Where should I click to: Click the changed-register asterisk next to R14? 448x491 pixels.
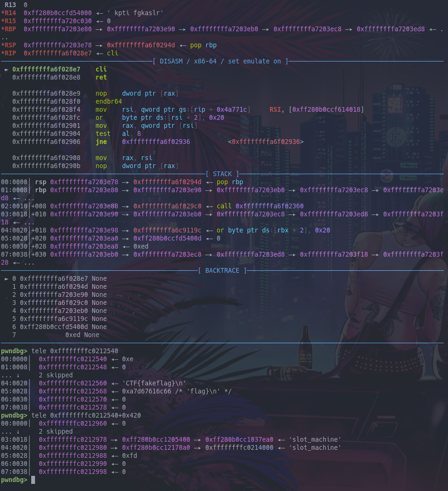(2, 13)
